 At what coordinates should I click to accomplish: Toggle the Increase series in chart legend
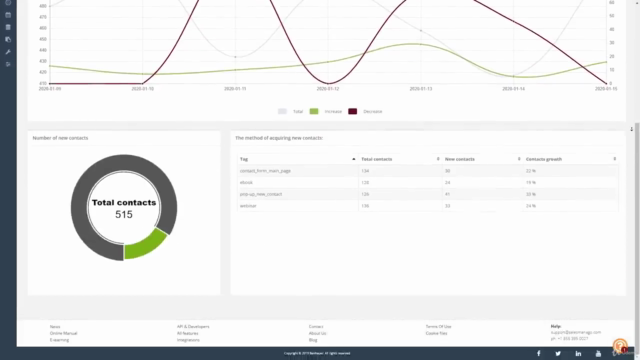tap(326, 111)
